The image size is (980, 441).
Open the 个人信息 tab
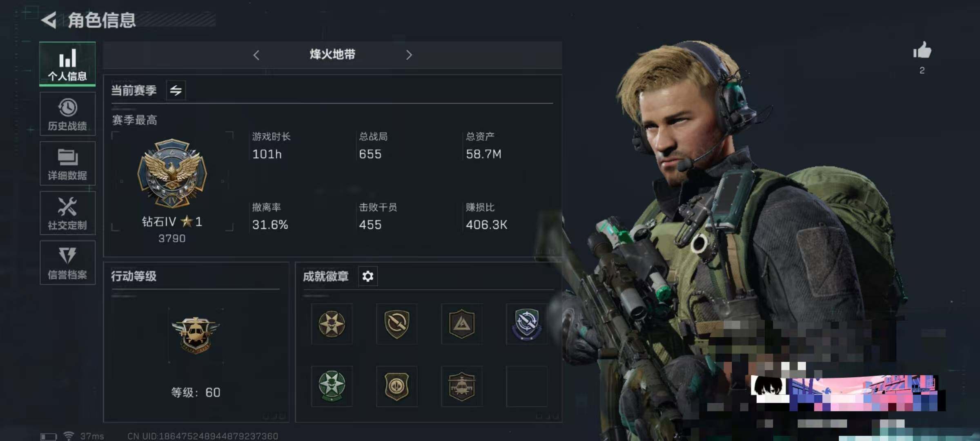(x=67, y=64)
